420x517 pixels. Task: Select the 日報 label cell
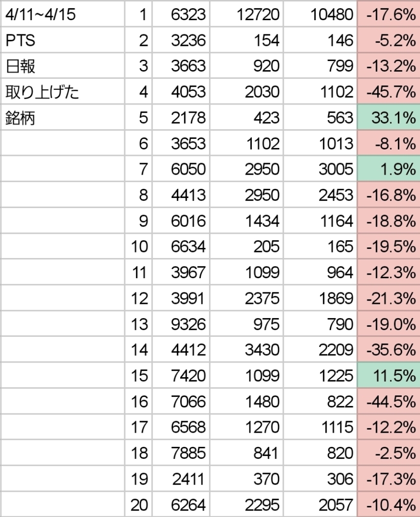click(63, 66)
